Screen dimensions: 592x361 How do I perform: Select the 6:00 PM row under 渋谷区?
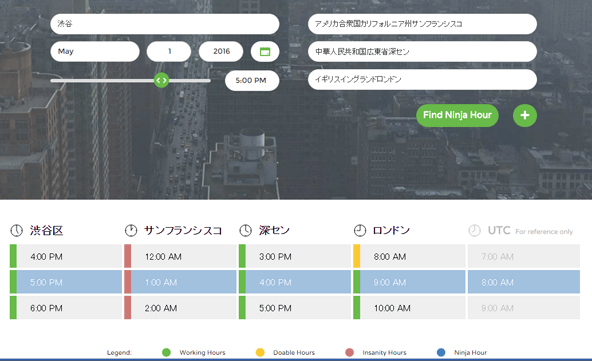(x=66, y=308)
